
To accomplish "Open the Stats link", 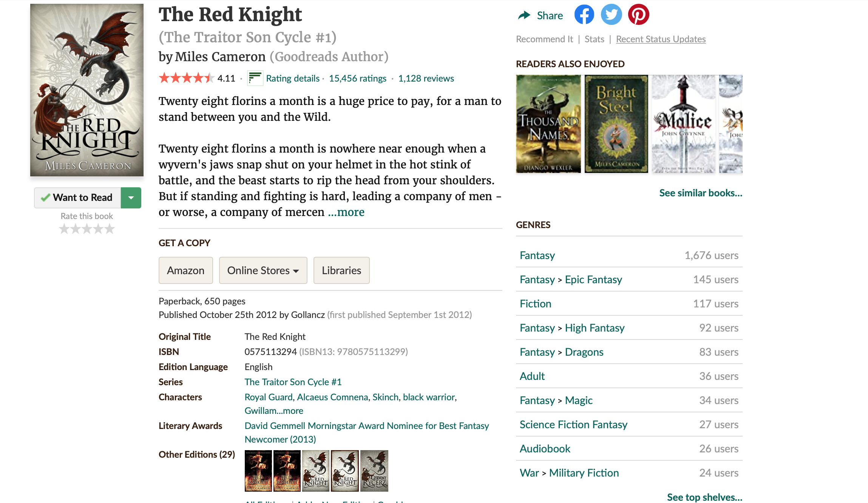I will tap(594, 39).
